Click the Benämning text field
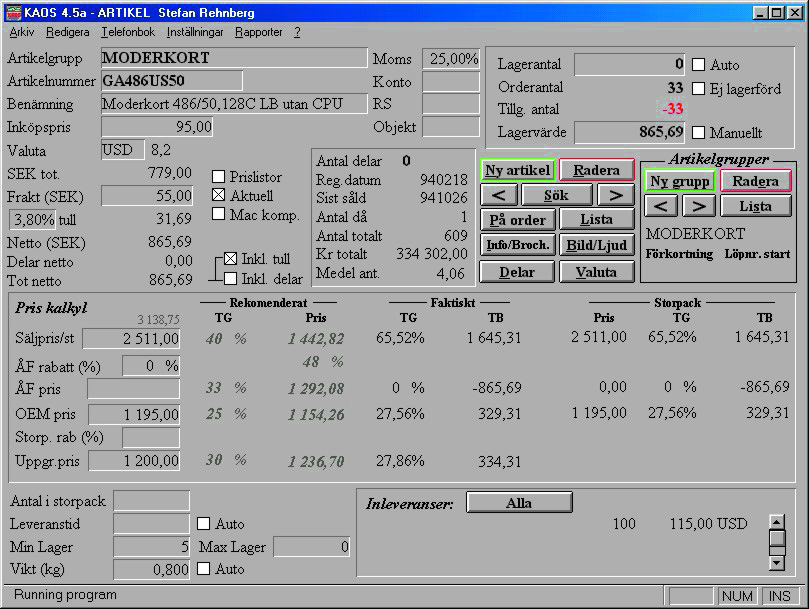809x609 pixels. point(234,103)
